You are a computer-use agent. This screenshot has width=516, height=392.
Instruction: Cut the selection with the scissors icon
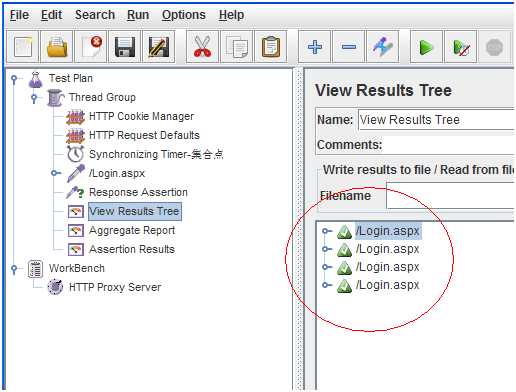[202, 47]
